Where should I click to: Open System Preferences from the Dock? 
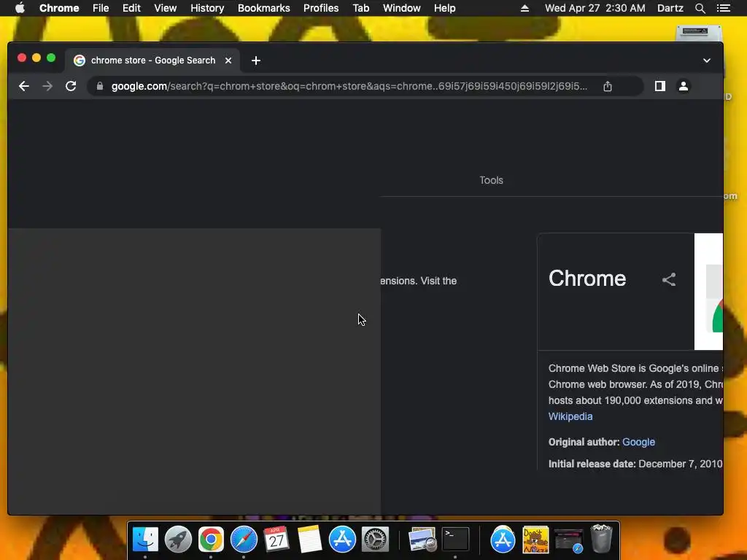pos(376,540)
